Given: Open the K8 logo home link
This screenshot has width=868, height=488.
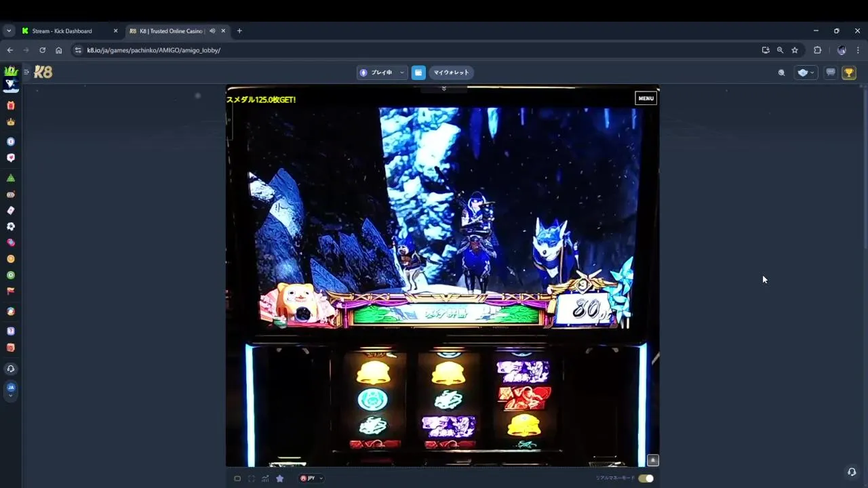Looking at the screenshot, I should tap(43, 73).
